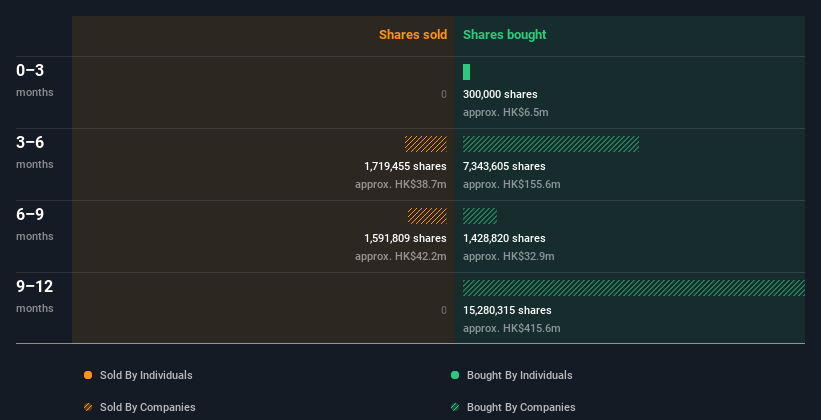Screen dimensions: 821x420
Task: Click the 7,343,605 shares bought value
Action: 504,166
